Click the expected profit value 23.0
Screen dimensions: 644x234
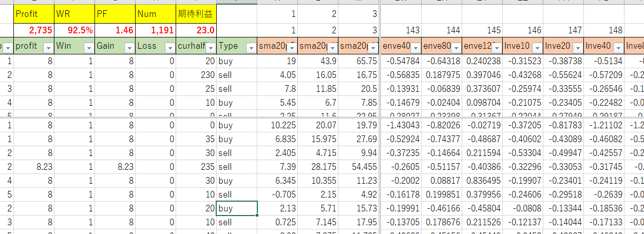click(x=196, y=30)
